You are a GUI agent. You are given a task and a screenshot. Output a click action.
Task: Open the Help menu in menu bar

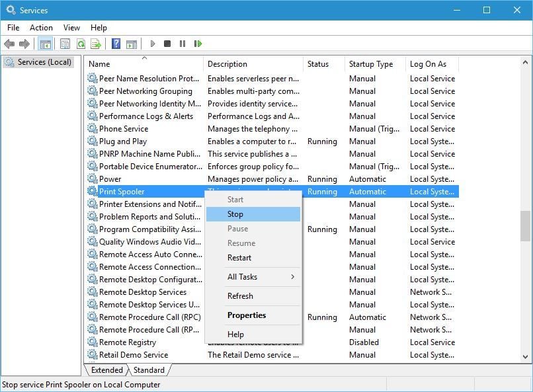pos(99,28)
